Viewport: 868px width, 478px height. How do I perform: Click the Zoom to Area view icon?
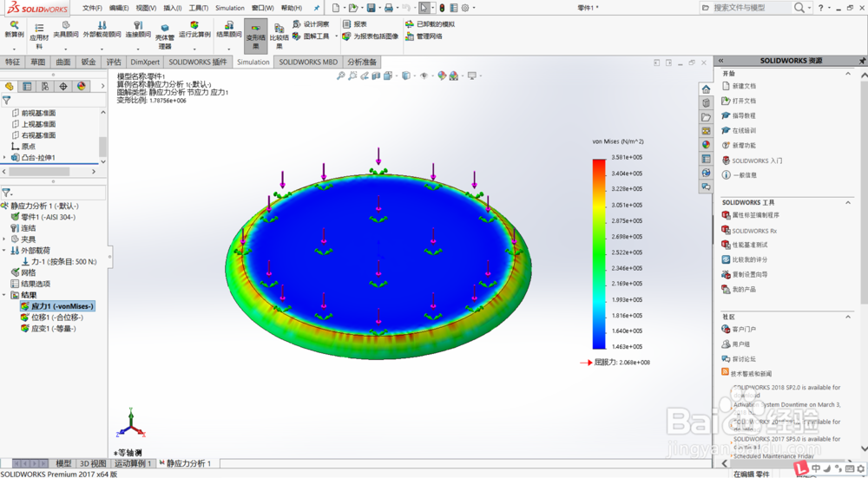click(x=352, y=75)
